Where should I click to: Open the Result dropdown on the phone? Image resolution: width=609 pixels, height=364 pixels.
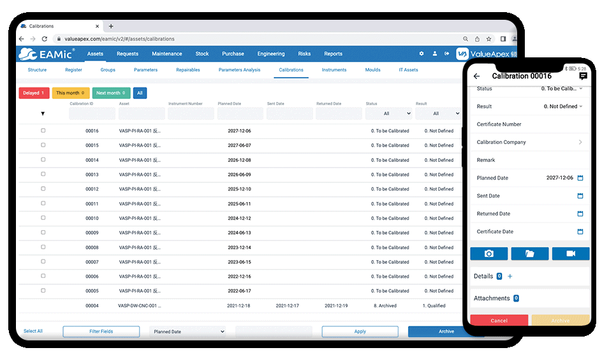[563, 106]
